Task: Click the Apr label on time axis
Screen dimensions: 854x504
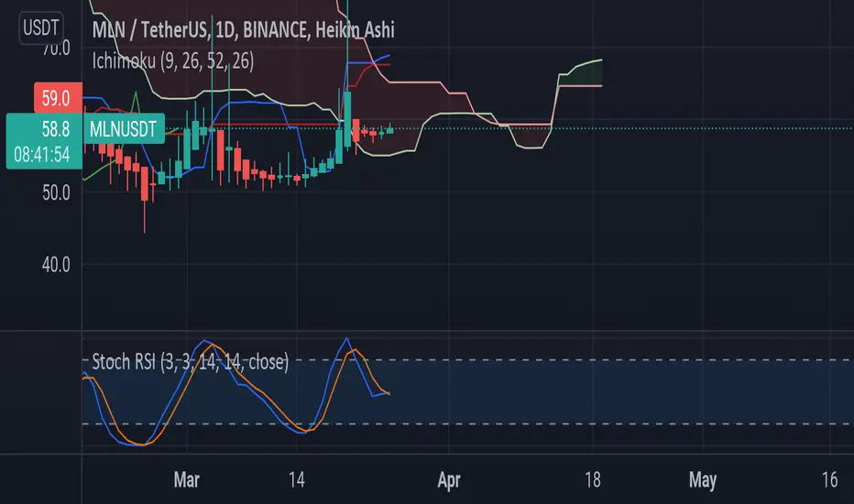Action: (449, 480)
